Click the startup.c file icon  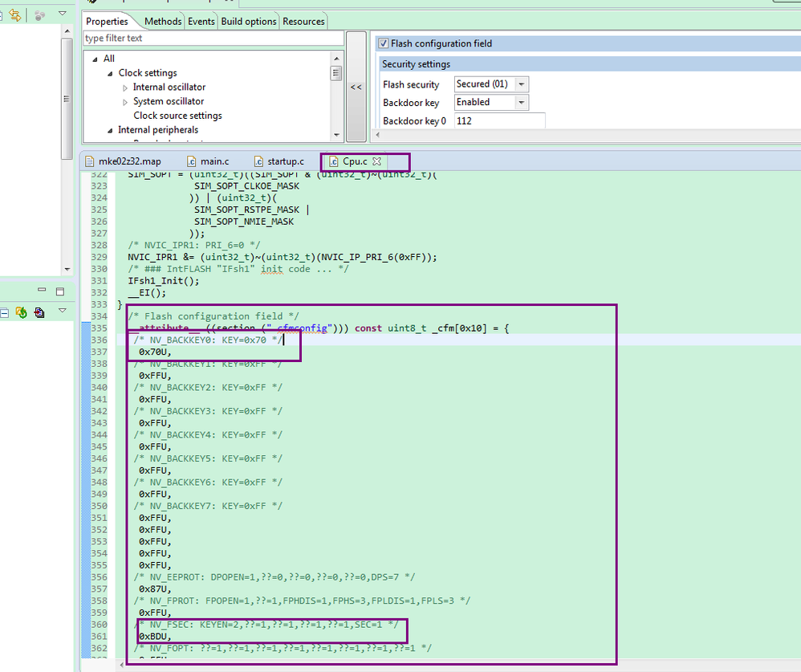(258, 161)
